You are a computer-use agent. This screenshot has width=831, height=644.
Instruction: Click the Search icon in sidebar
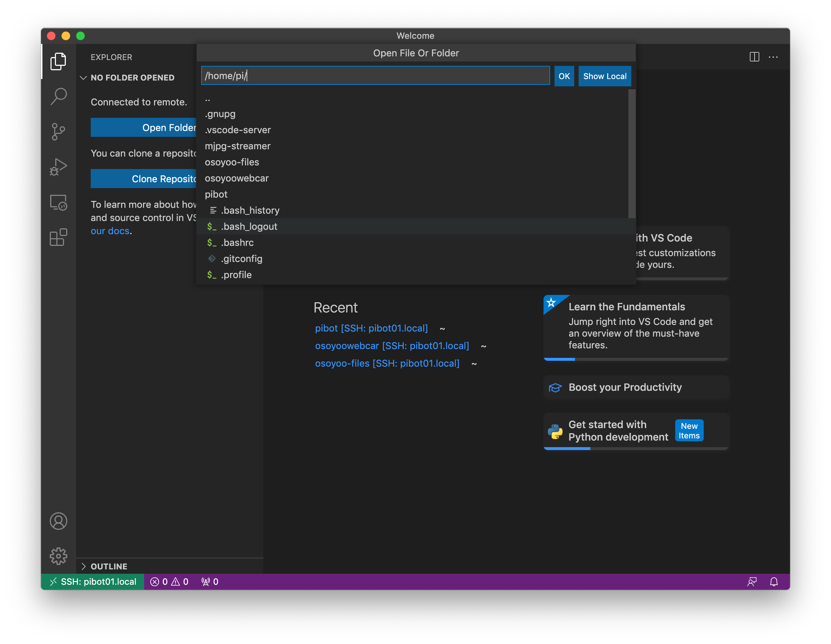(x=58, y=94)
